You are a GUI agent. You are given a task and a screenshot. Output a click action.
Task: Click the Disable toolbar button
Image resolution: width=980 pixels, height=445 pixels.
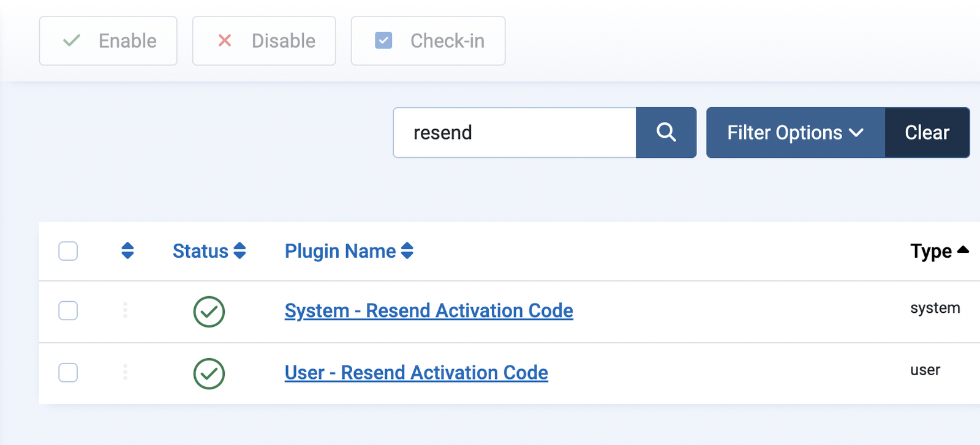tap(264, 41)
